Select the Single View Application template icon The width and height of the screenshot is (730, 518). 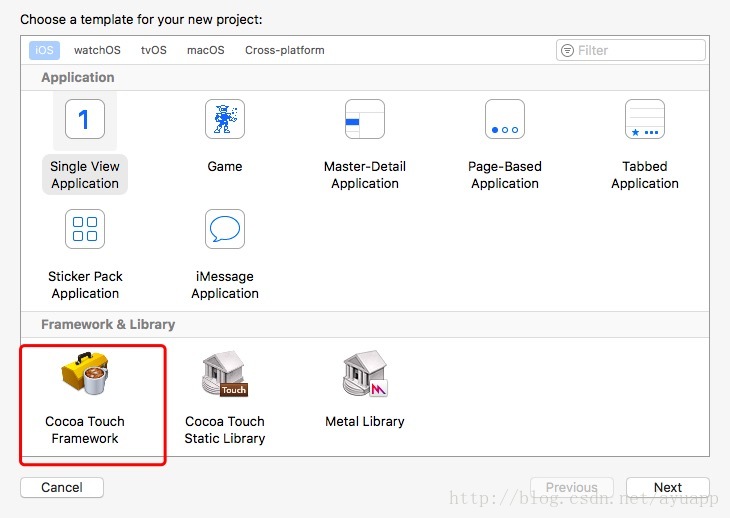pyautogui.click(x=85, y=119)
